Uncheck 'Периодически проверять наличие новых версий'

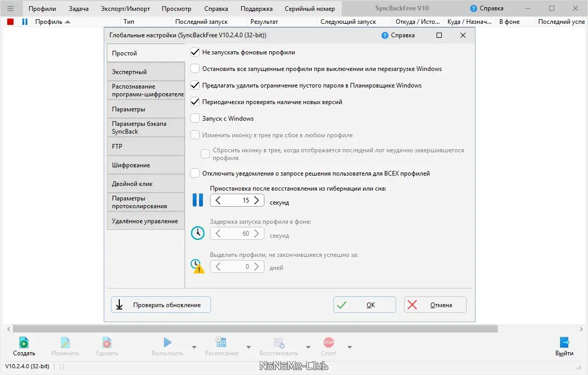point(195,102)
